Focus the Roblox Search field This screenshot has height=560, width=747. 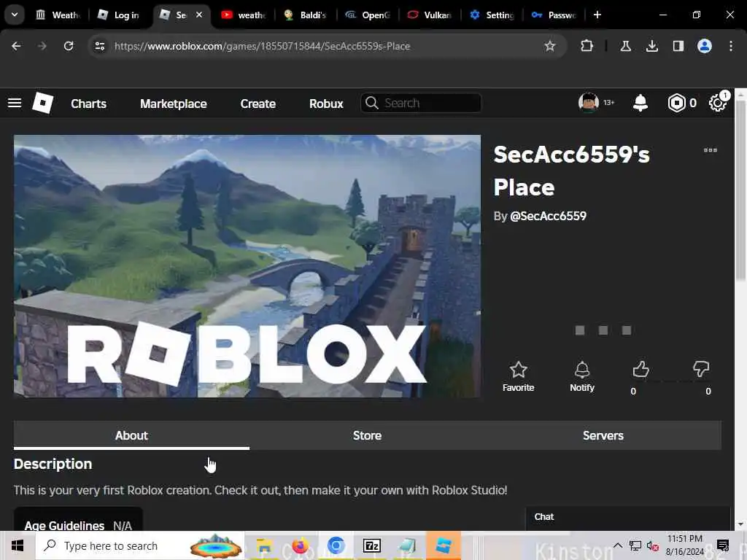tap(421, 103)
